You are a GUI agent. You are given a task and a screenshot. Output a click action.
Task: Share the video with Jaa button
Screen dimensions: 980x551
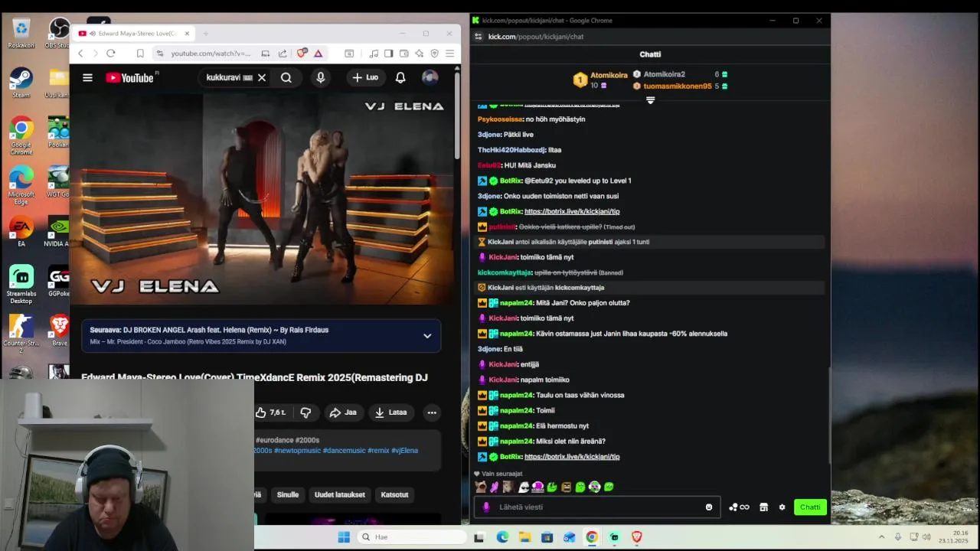coord(343,412)
